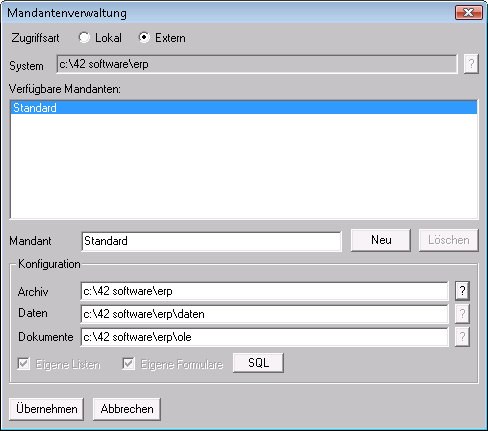488x431 pixels.
Task: Click the Archiv path field
Action: tap(264, 291)
